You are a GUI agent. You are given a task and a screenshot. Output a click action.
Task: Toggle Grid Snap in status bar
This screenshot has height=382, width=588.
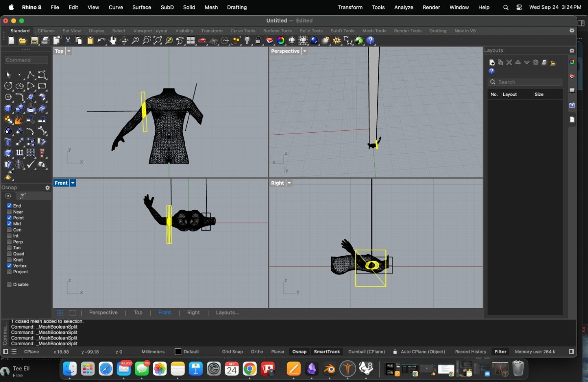coord(232,352)
